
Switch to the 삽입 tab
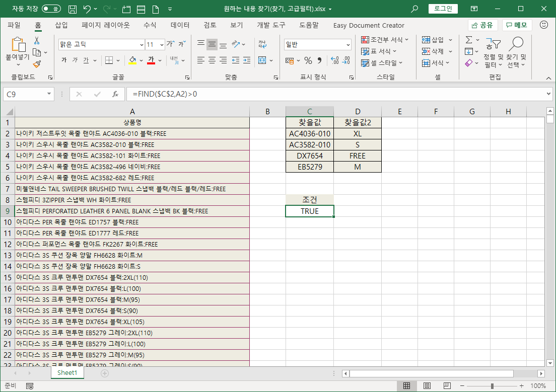click(x=61, y=25)
